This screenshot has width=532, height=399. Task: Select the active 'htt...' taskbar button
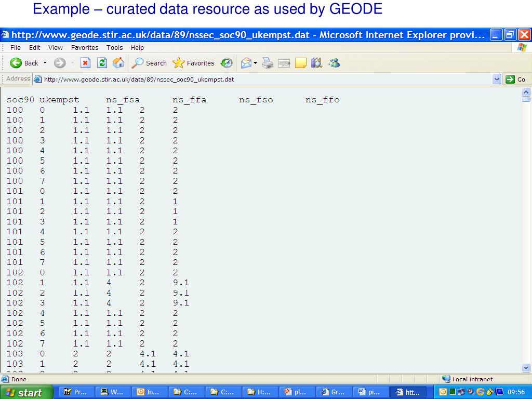click(x=407, y=392)
